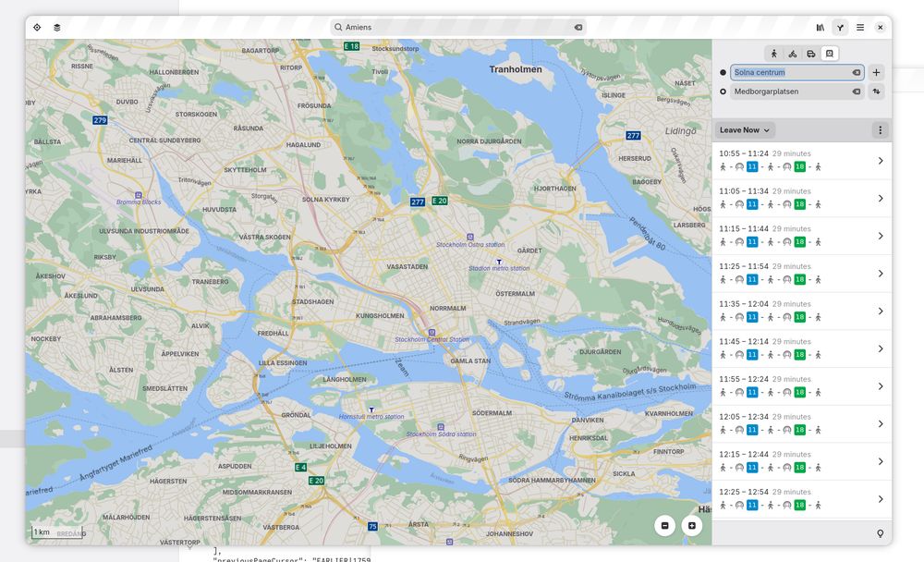Expand the 12:05 – 12:34 trip details
Viewport: 924px width, 562px height.
tap(879, 423)
